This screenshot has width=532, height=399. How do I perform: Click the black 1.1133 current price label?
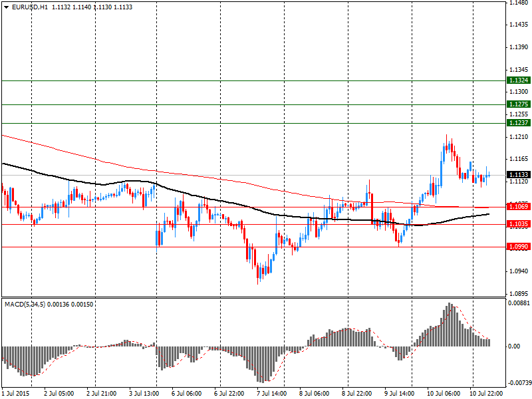click(x=518, y=175)
